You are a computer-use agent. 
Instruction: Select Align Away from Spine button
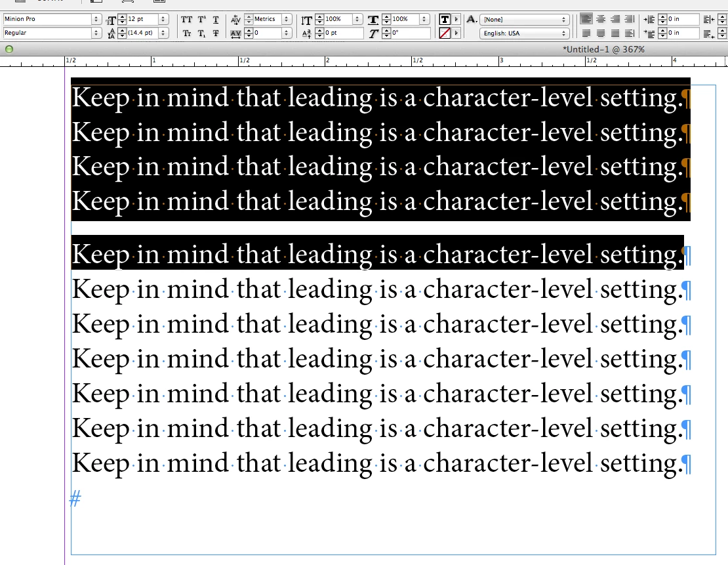tap(630, 33)
